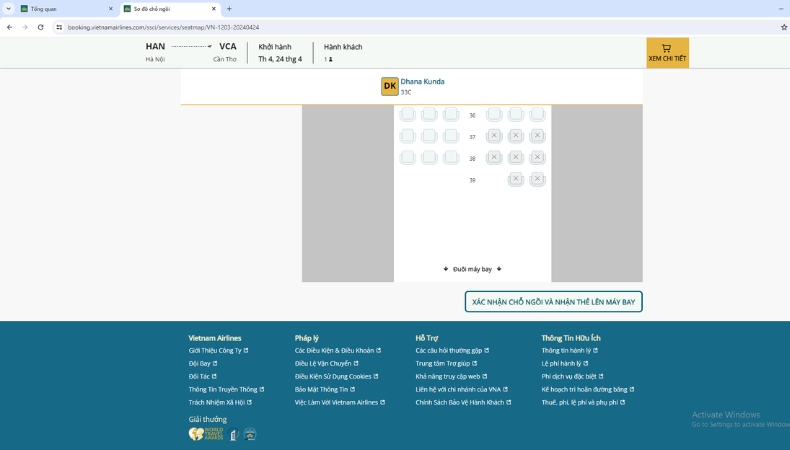Select the middle-left seat in row 37
The height and width of the screenshot is (450, 790).
(x=429, y=136)
